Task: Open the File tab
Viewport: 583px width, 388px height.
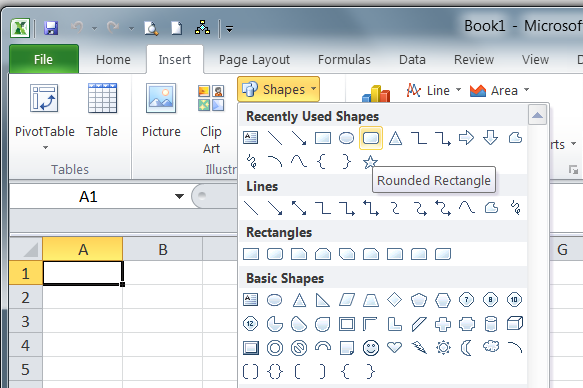Action: click(44, 59)
